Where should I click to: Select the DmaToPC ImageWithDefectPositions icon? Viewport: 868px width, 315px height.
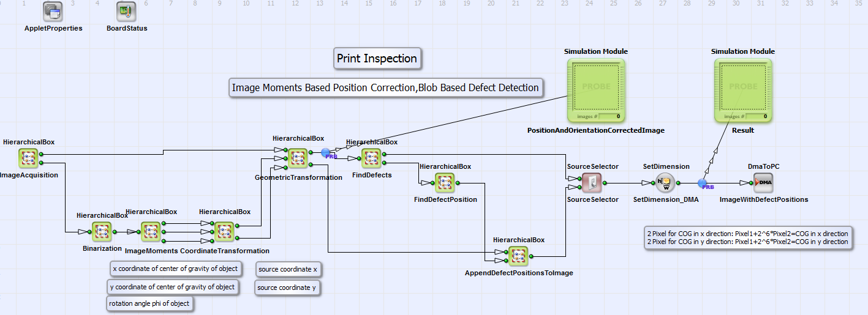click(763, 182)
